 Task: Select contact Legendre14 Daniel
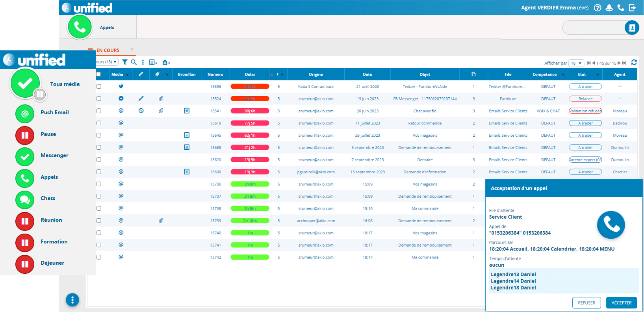click(x=513, y=281)
